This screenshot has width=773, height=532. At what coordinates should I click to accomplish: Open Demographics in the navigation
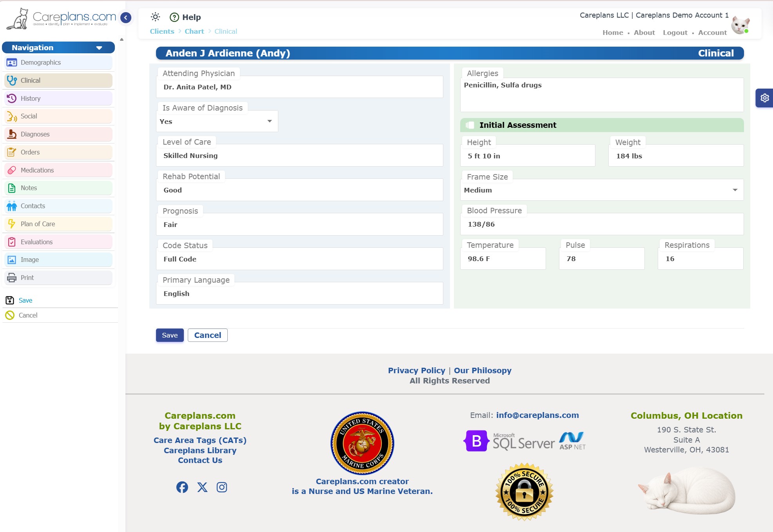point(58,63)
